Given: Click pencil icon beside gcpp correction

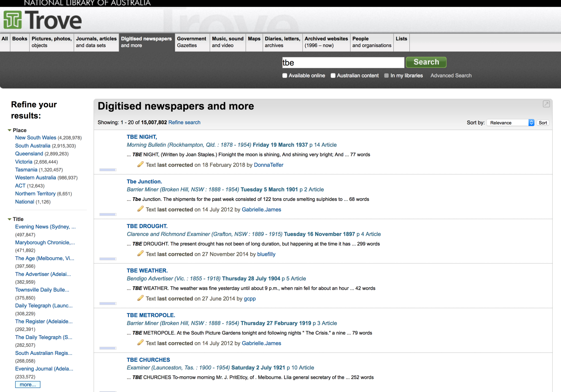Looking at the screenshot, I should tap(140, 298).
